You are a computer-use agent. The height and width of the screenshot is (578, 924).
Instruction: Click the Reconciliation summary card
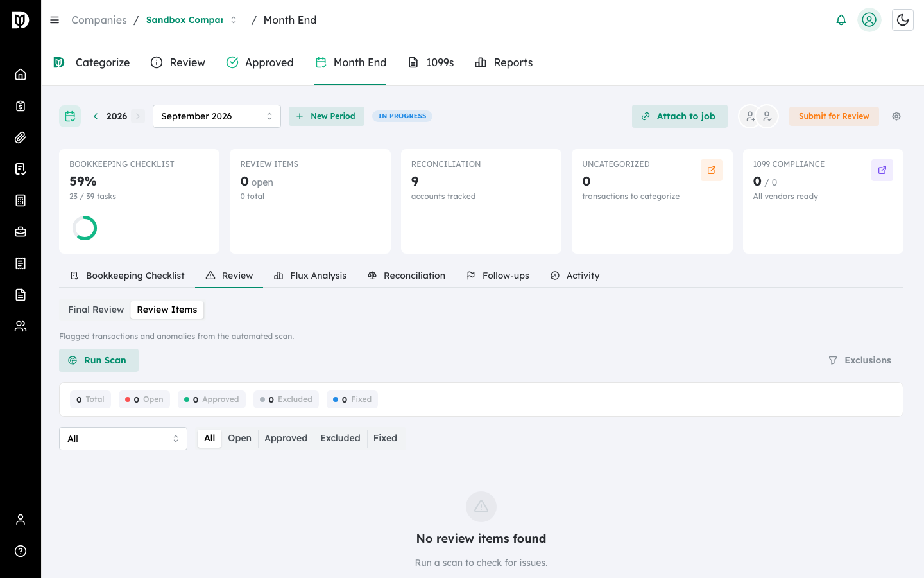tap(481, 201)
